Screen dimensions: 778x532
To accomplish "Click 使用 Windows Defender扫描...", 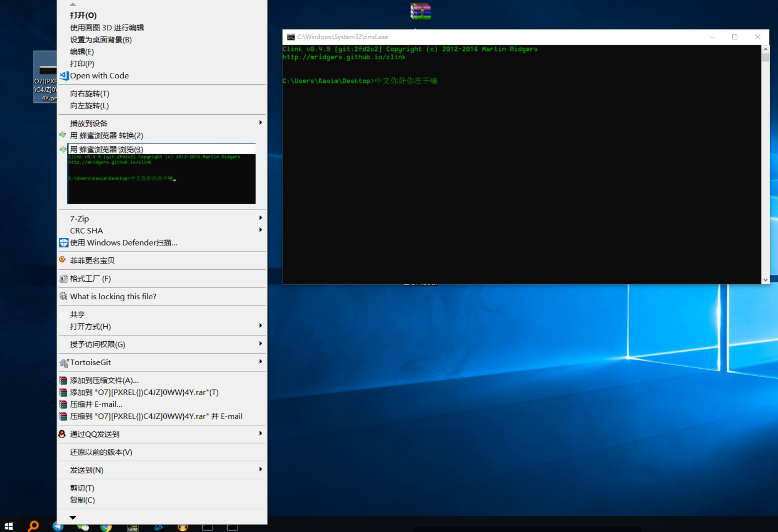I will tap(162, 243).
